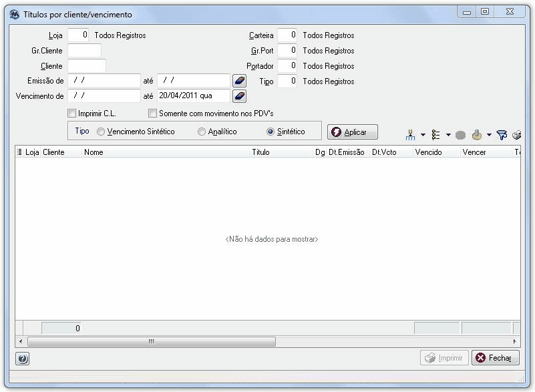Click the Tipo code input field
The width and height of the screenshot is (535, 392).
[287, 81]
